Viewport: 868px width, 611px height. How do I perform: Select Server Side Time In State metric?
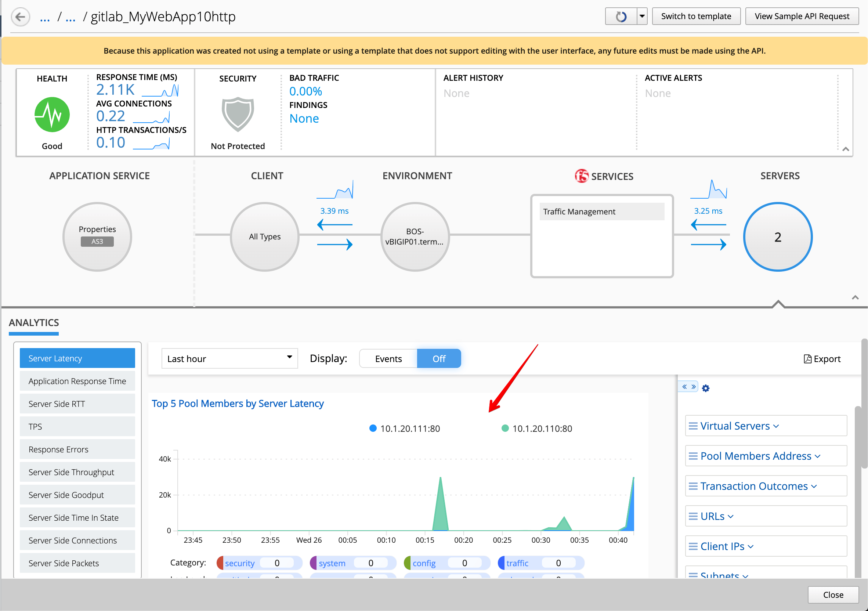[x=77, y=518]
